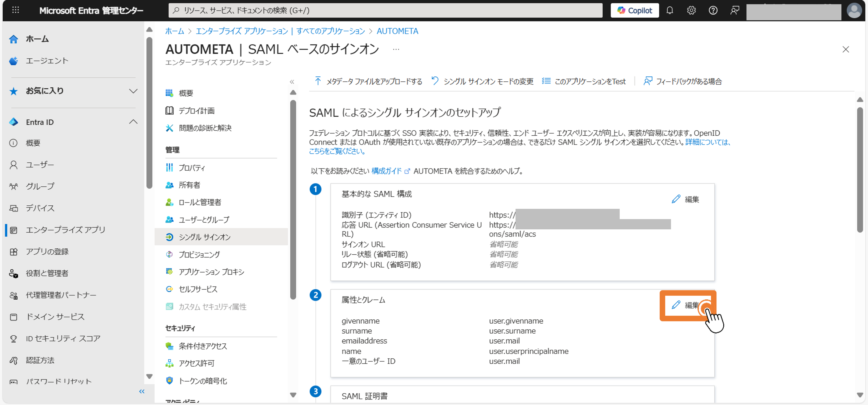Open the app launcher waffle icon
The height and width of the screenshot is (405, 868).
pos(16,10)
